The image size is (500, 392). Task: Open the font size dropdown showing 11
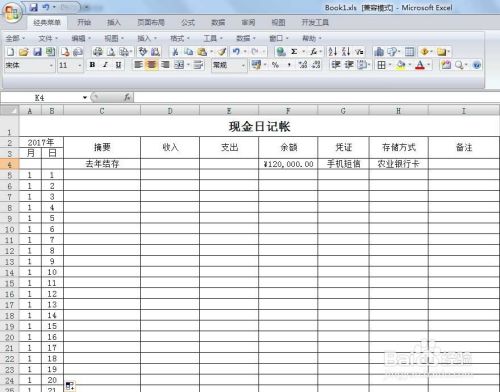(80, 65)
